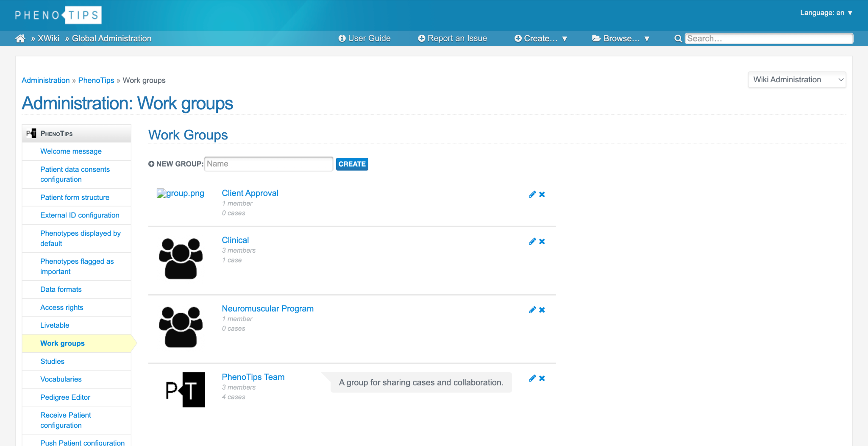Go home via the house icon
The image size is (868, 446).
[x=20, y=39]
